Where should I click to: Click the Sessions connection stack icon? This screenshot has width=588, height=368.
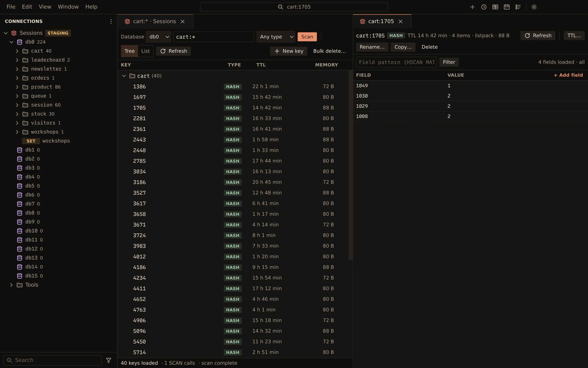14,33
